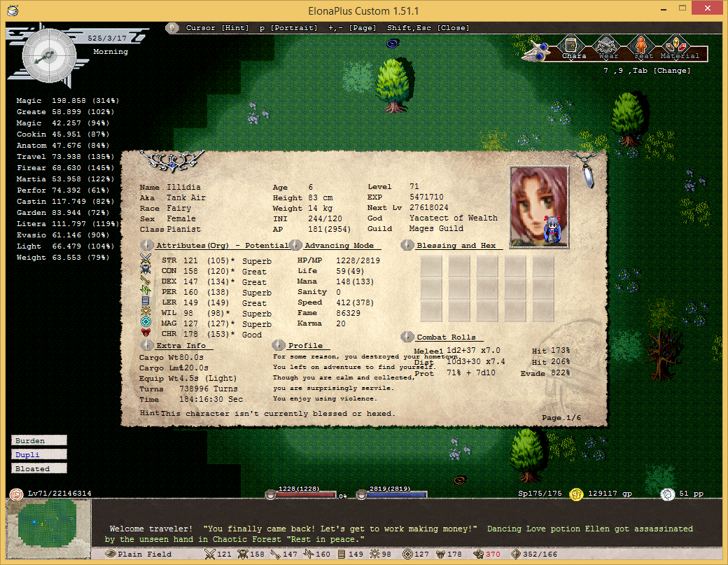
Task: Click the Burden status label
Action: click(x=39, y=440)
